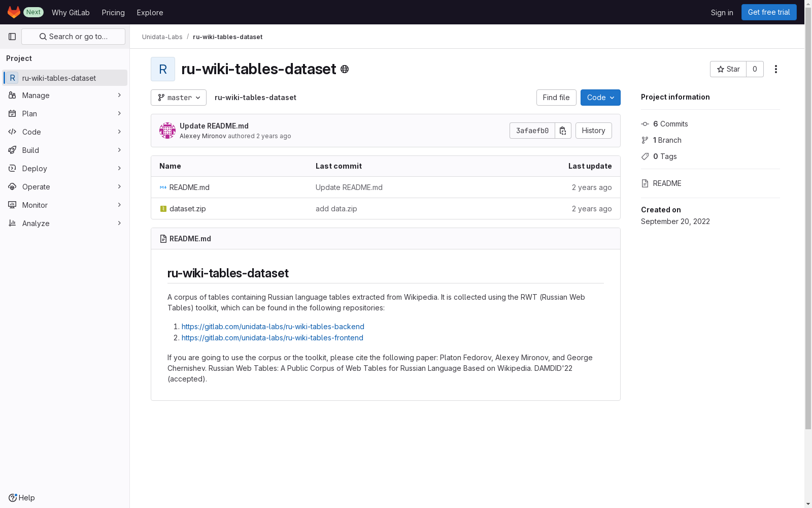Viewport: 812px width, 508px height.
Task: Open the 6 Commits link
Action: [x=670, y=124]
